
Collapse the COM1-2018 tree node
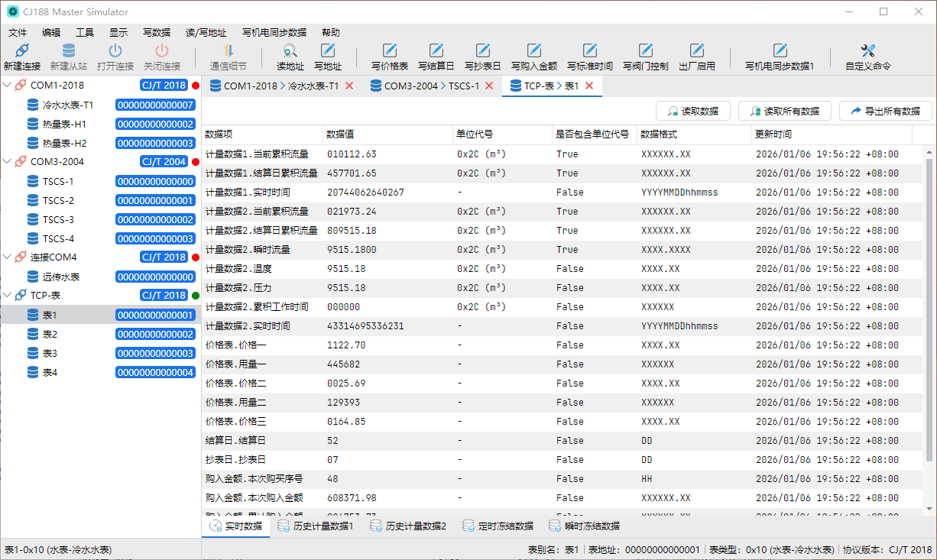[8, 86]
